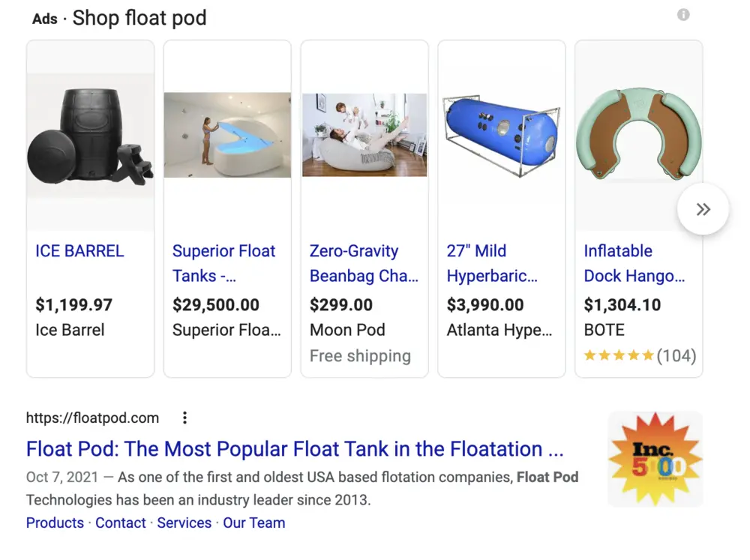The image size is (750, 560).
Task: Open the Contact sitelink
Action: coord(120,523)
